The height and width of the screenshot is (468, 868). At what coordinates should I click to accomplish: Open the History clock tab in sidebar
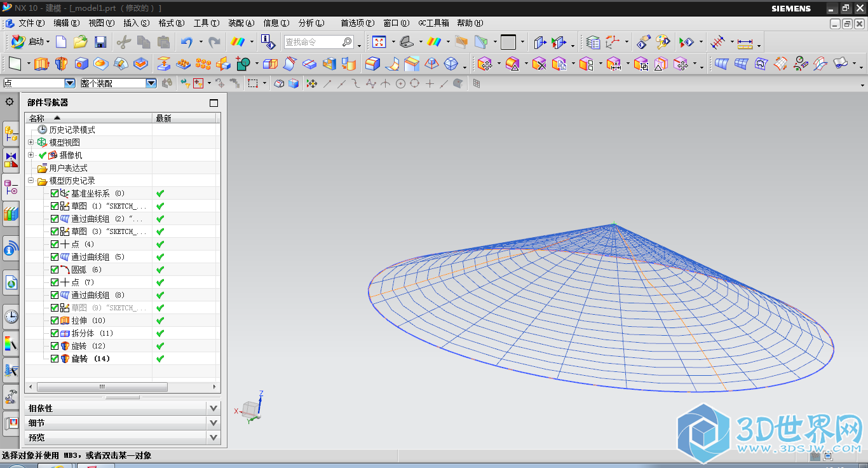[x=11, y=317]
